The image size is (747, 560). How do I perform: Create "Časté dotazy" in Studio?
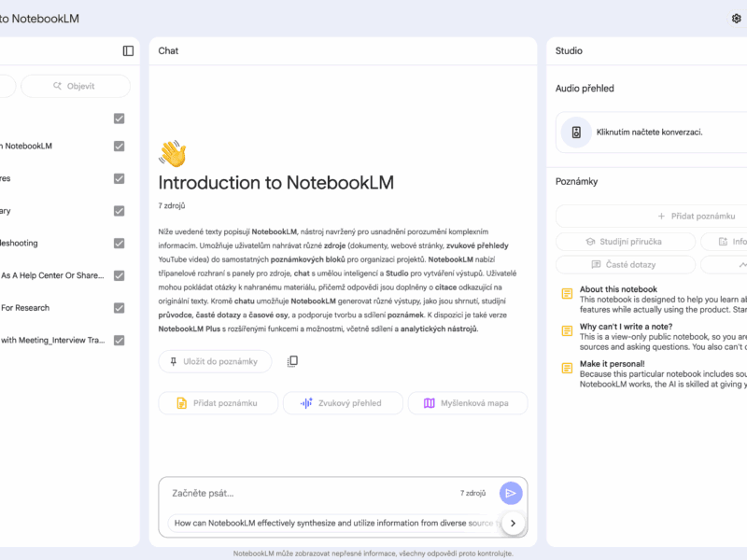click(x=626, y=265)
